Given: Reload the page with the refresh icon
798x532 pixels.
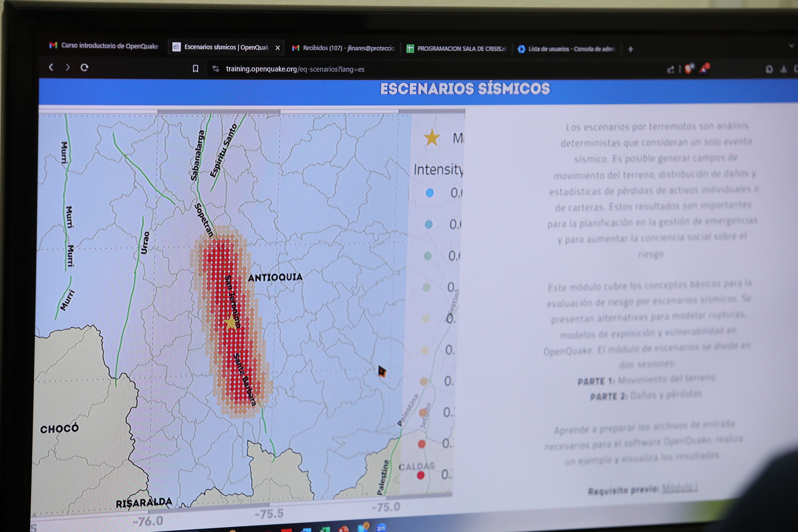Looking at the screenshot, I should 85,68.
